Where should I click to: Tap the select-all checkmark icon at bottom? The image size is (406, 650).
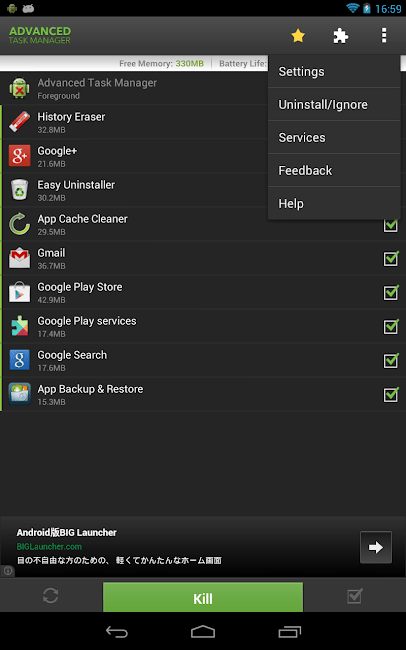tap(355, 596)
